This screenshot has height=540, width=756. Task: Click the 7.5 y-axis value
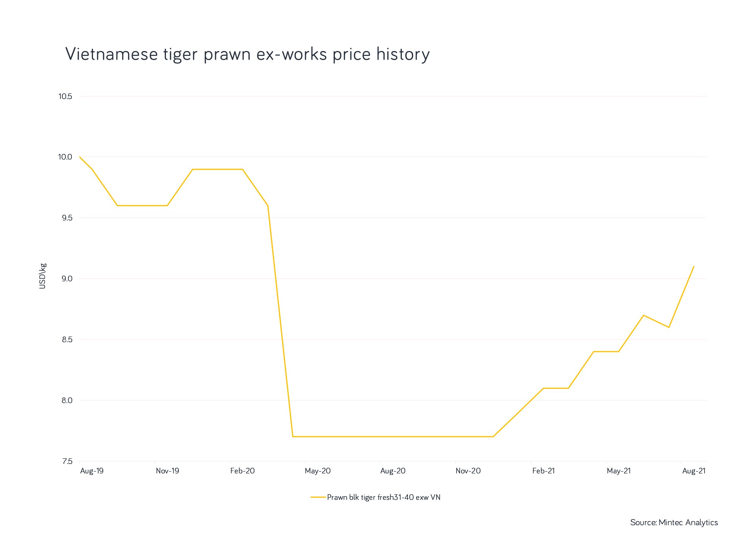tap(67, 461)
